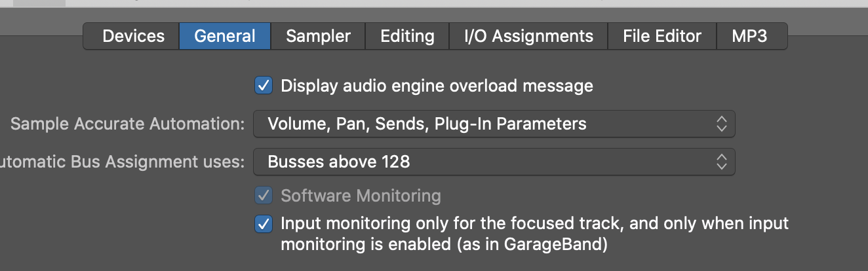The image size is (868, 271).
Task: Go to the Editing tab
Action: pyautogui.click(x=407, y=36)
